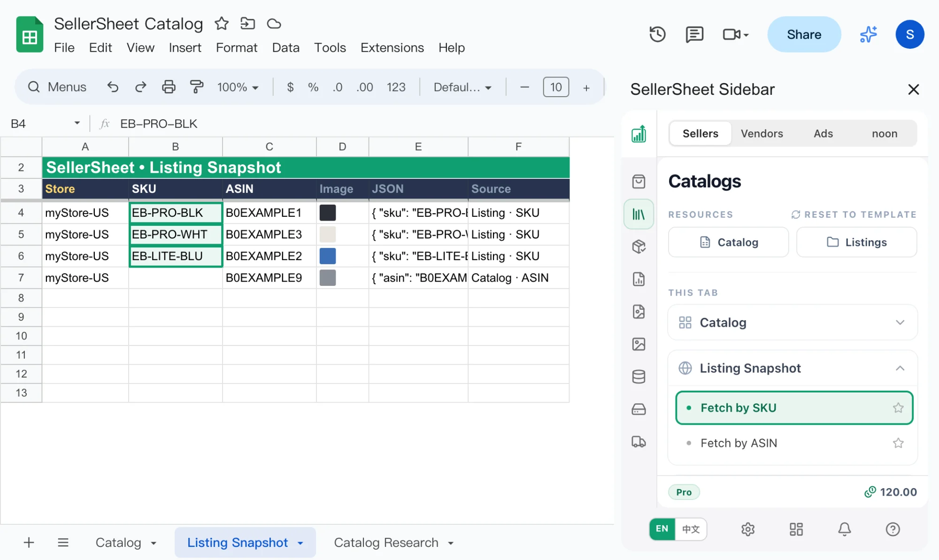The width and height of the screenshot is (939, 560).
Task: Select the paint format roller icon
Action: [196, 87]
